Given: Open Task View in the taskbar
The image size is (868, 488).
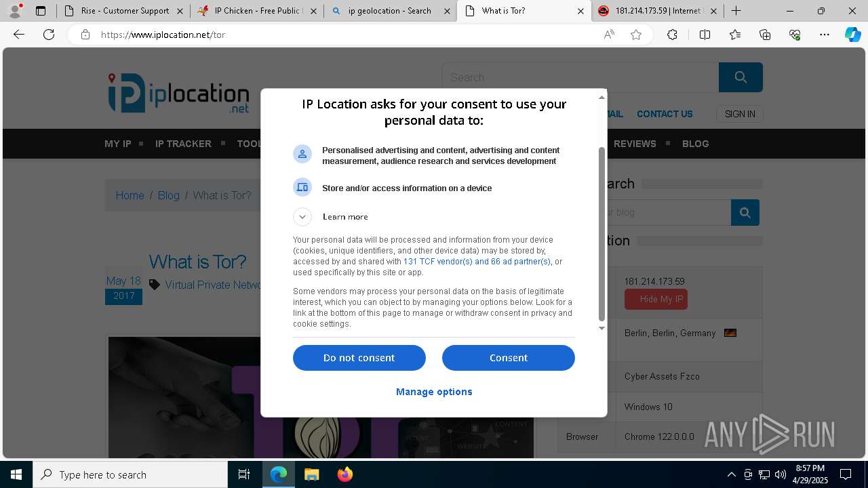Looking at the screenshot, I should [x=244, y=474].
